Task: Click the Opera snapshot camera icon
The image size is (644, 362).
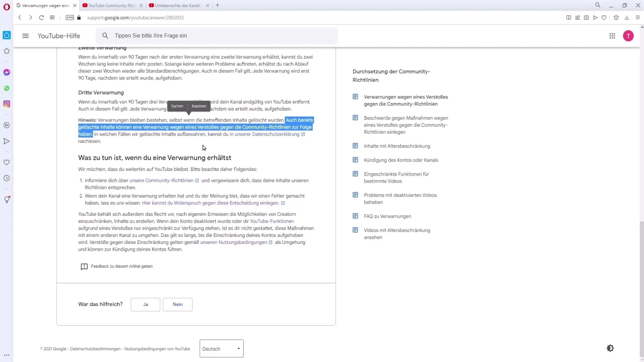Action: [586, 17]
